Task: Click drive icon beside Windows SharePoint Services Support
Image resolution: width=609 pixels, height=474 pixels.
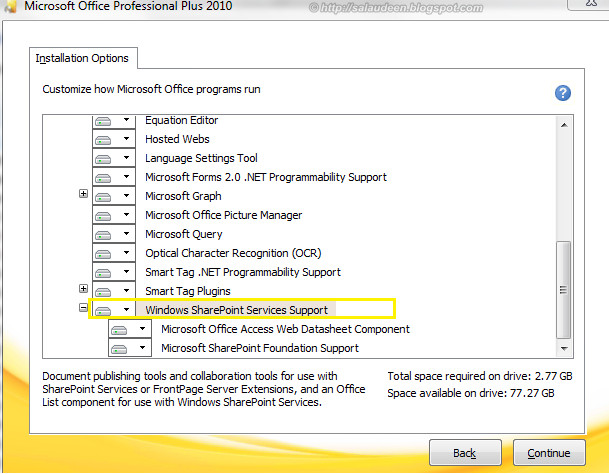Action: (x=103, y=311)
